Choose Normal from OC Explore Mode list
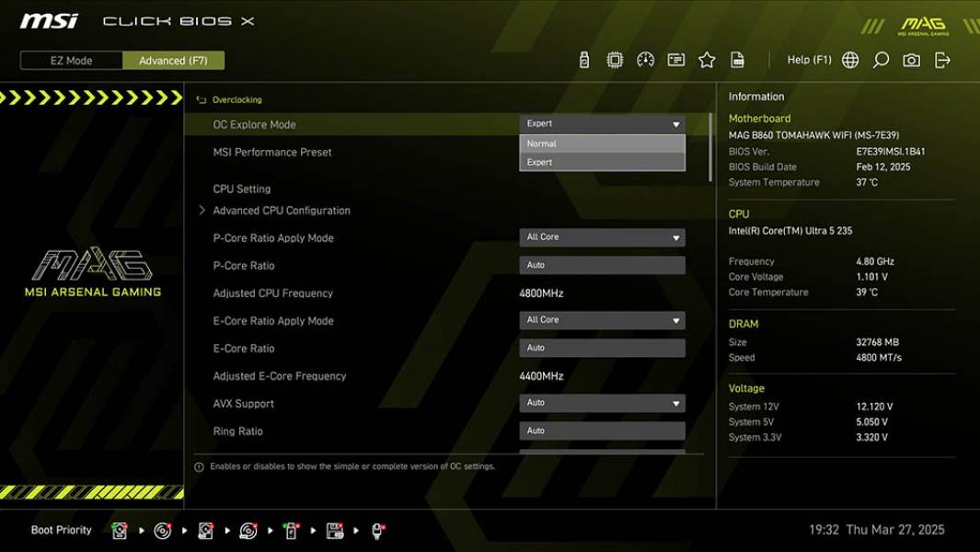 click(x=602, y=144)
